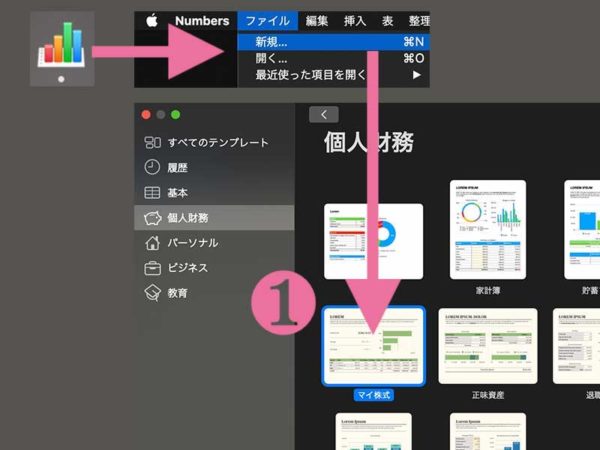Select the マイ株式 template thumbnail
600x450 pixels.
coord(374,346)
